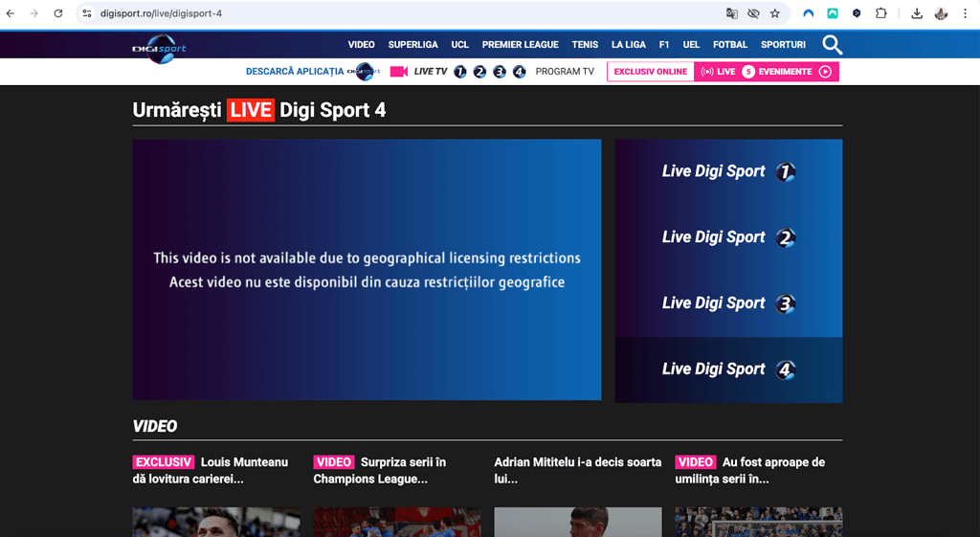Open the search magnifier icon
This screenshot has height=537, width=980.
832,45
